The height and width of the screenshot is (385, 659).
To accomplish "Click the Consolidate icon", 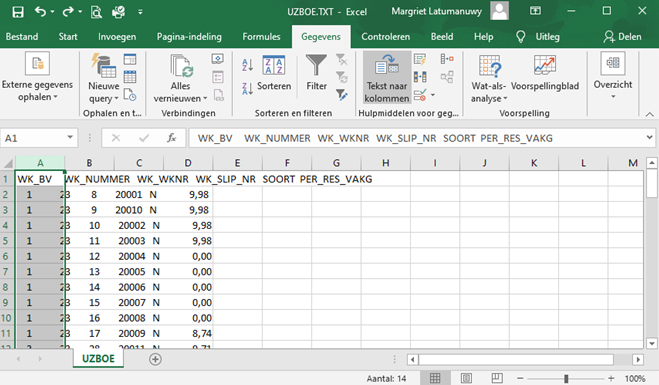I will [447, 59].
